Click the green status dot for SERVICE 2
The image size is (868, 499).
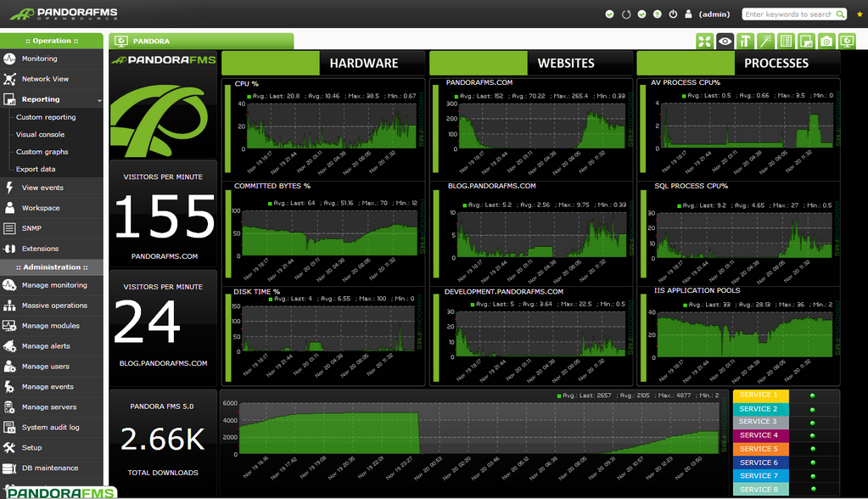pyautogui.click(x=812, y=410)
